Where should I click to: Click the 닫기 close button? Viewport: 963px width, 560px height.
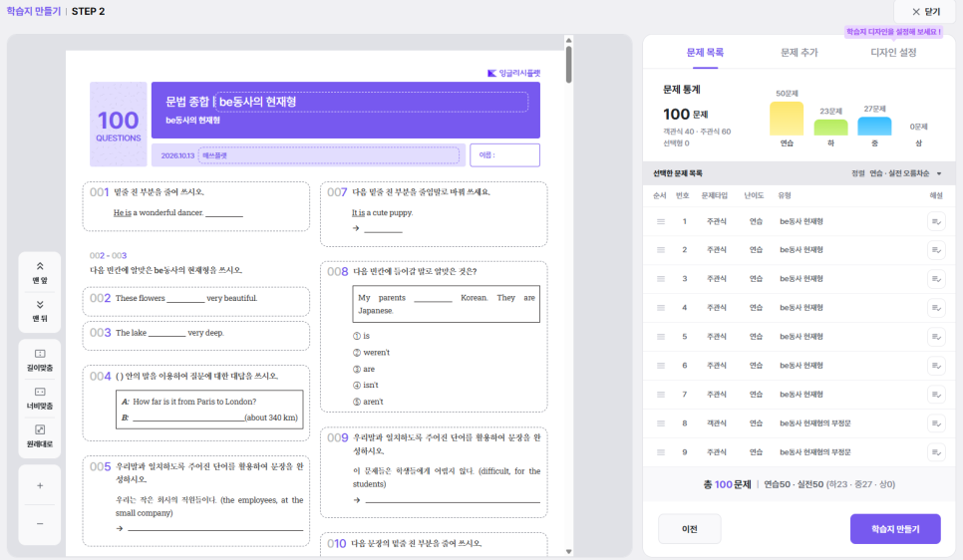(926, 12)
